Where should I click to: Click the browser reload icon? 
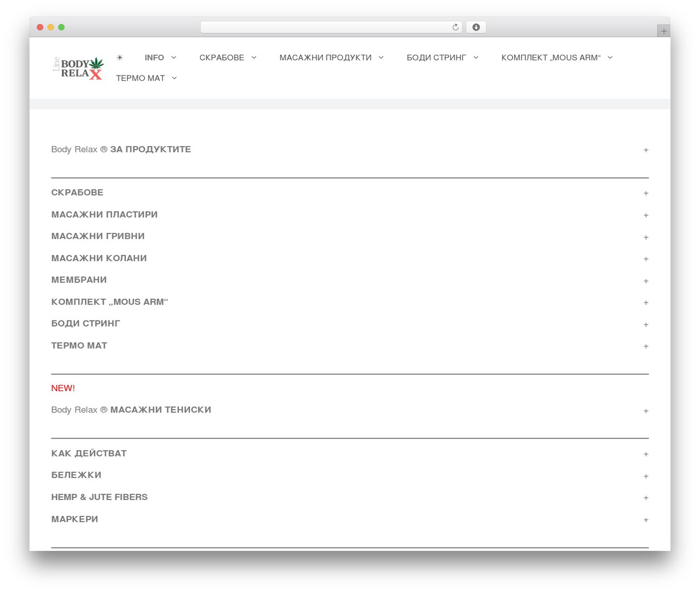pyautogui.click(x=455, y=27)
